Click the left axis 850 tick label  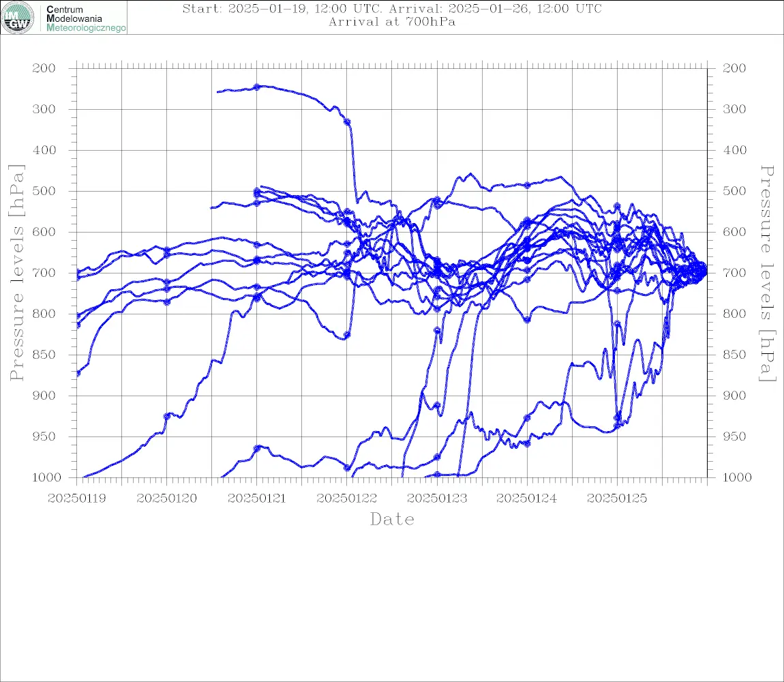tap(44, 355)
